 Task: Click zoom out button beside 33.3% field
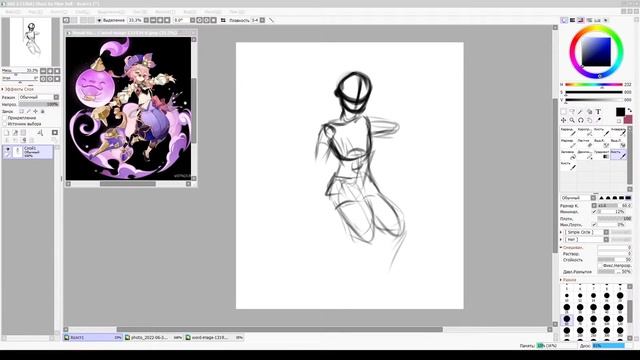(153, 20)
